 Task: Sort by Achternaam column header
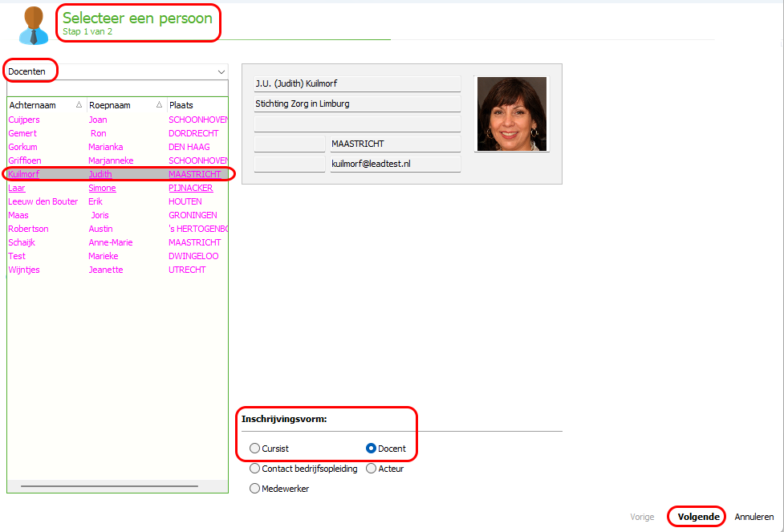point(46,105)
